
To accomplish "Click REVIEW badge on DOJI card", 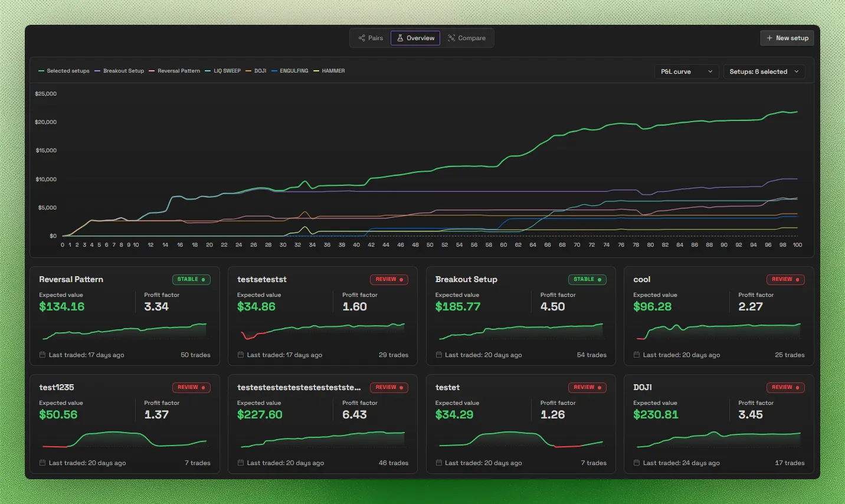I will click(x=785, y=387).
